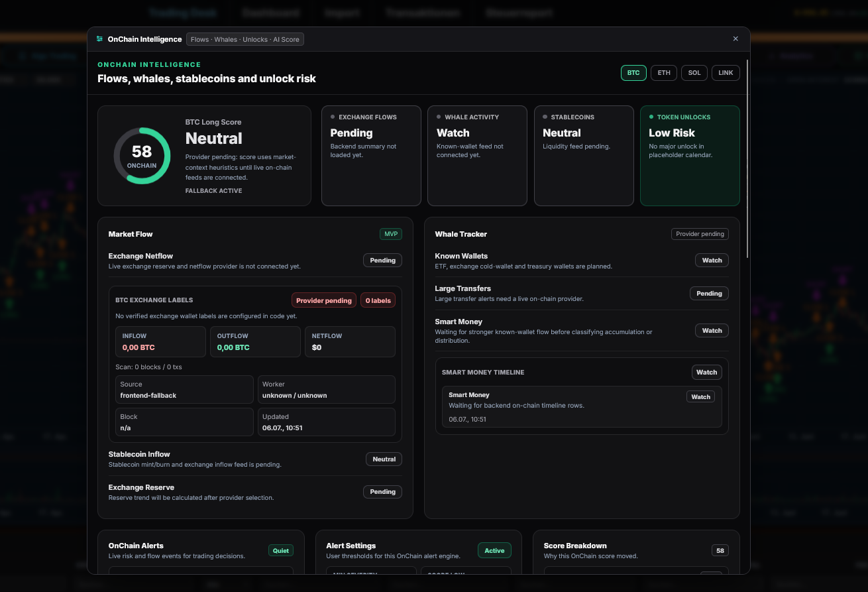Click the Watch badge inside timeline entry
Image resolution: width=868 pixels, height=592 pixels.
click(700, 397)
